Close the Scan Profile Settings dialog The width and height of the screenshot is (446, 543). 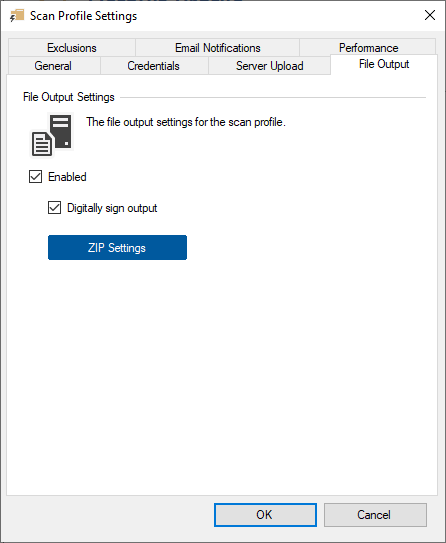pos(430,15)
